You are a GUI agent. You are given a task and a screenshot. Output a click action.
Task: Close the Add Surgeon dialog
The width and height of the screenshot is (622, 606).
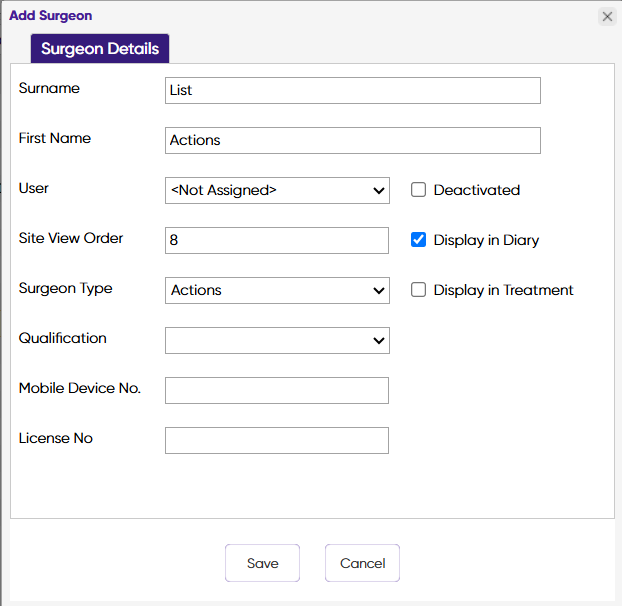(x=606, y=16)
